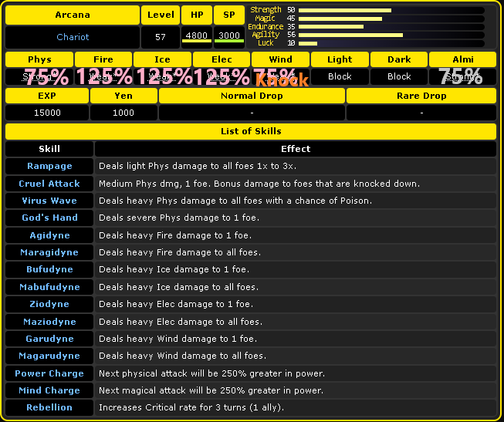
Task: Click the 125% overlay under Fire
Action: pos(104,76)
